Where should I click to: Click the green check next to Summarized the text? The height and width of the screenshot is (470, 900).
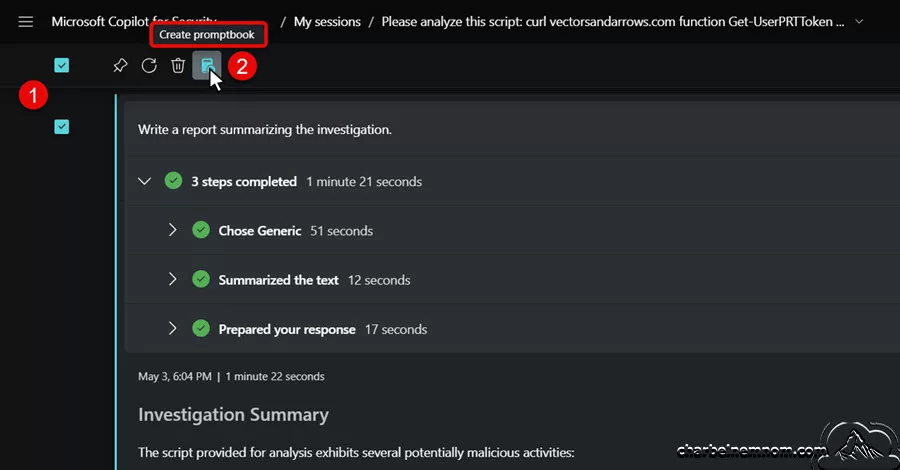pyautogui.click(x=201, y=279)
